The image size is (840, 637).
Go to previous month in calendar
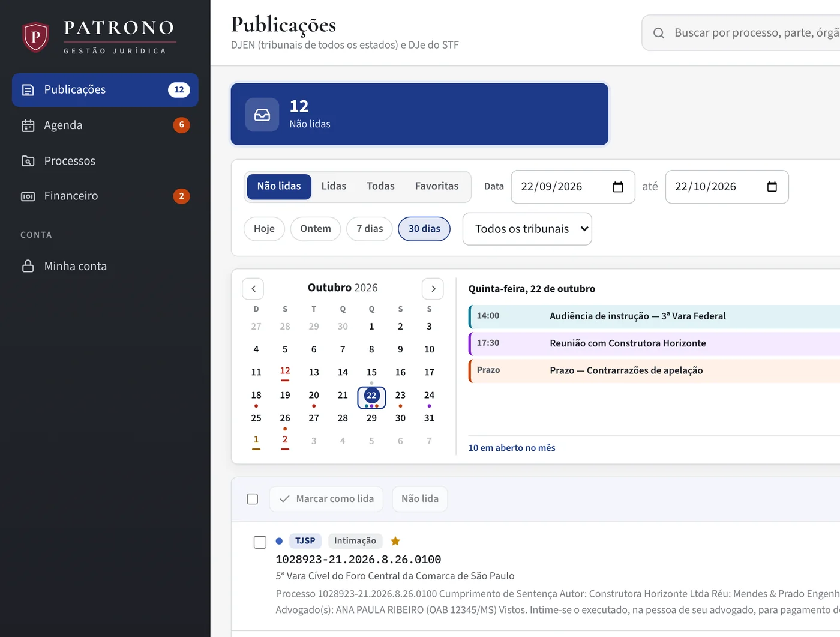click(x=253, y=289)
